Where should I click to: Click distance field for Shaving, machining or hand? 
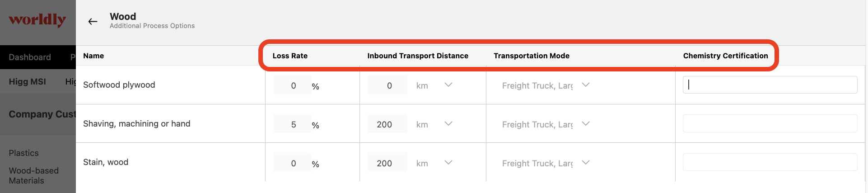(387, 124)
